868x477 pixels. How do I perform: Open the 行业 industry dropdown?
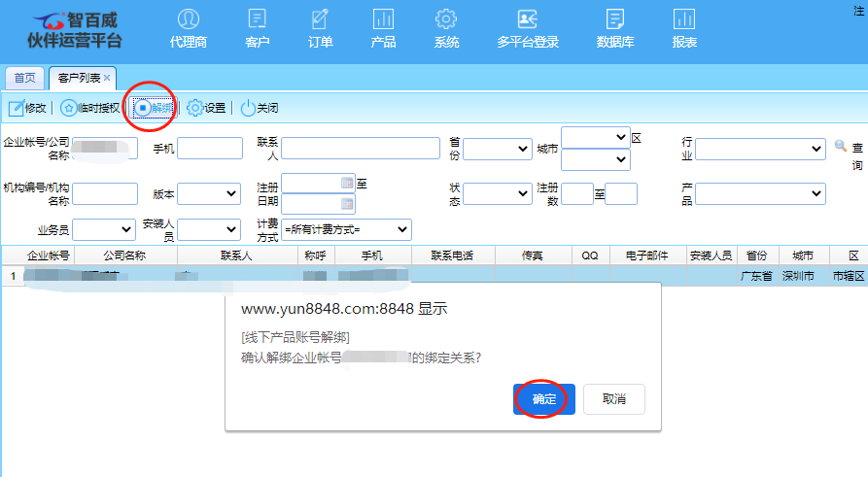(x=760, y=149)
